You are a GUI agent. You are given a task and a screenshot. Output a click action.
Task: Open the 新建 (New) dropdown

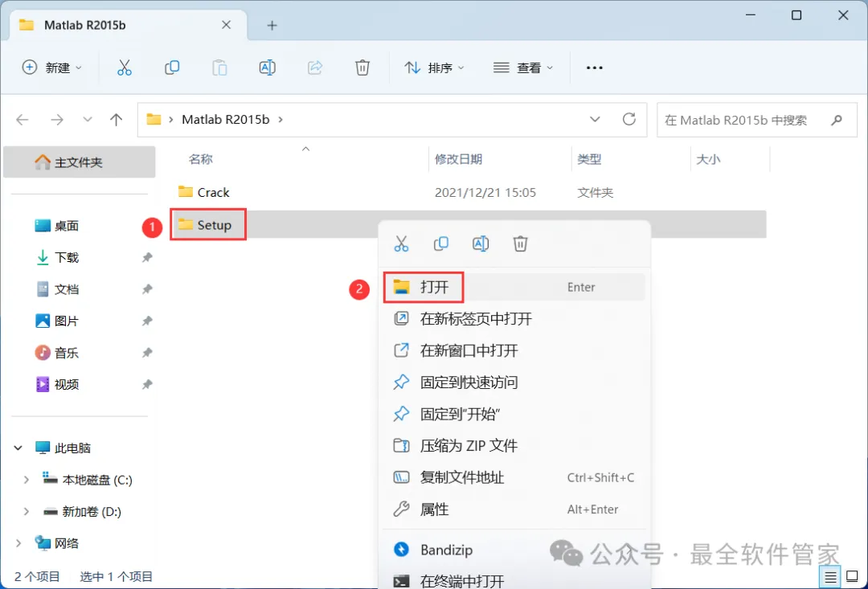(51, 67)
